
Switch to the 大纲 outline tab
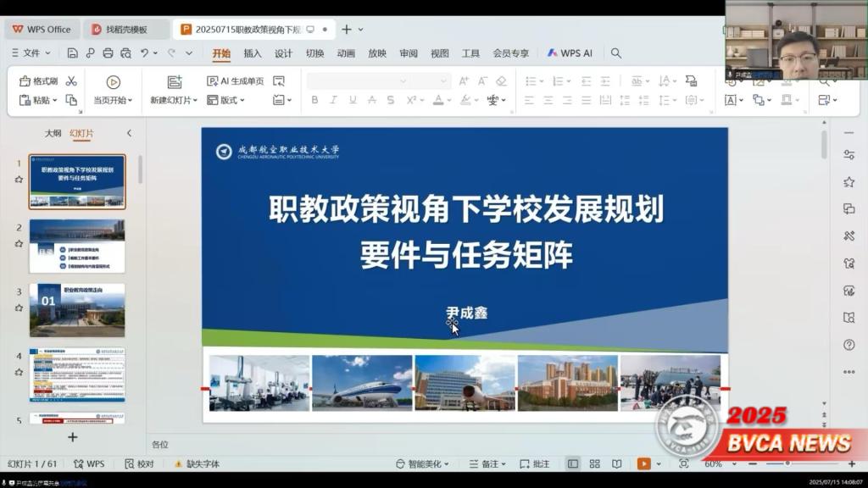pyautogui.click(x=53, y=133)
